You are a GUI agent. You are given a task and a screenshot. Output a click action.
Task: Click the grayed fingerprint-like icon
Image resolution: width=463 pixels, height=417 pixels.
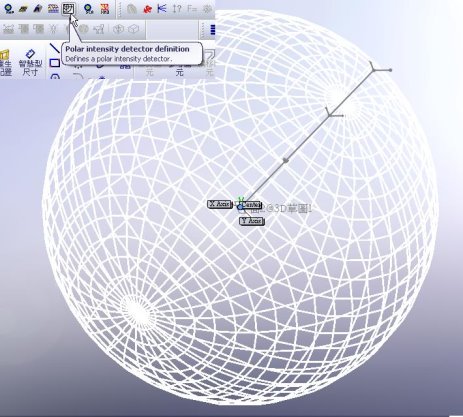[132, 9]
